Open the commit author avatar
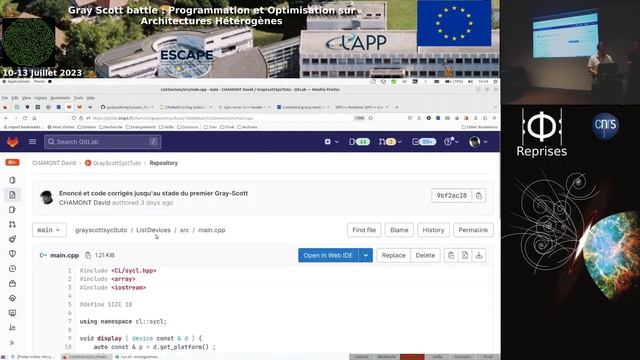The image size is (640, 360). point(47,198)
